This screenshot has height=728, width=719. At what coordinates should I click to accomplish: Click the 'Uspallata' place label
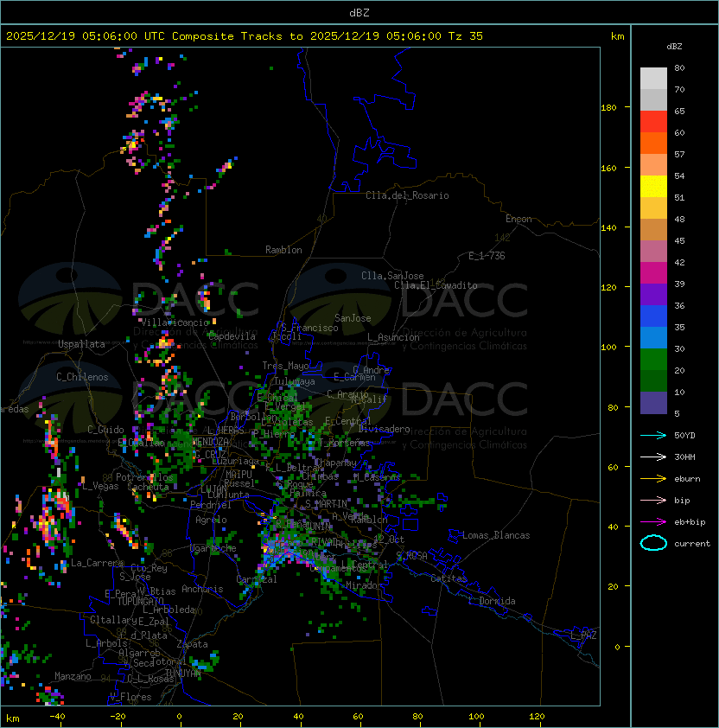[81, 344]
